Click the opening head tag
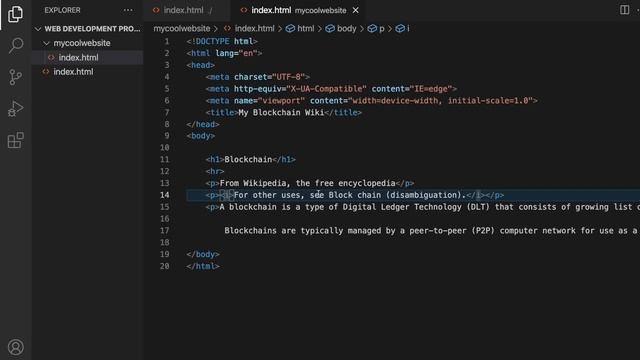 [x=200, y=65]
